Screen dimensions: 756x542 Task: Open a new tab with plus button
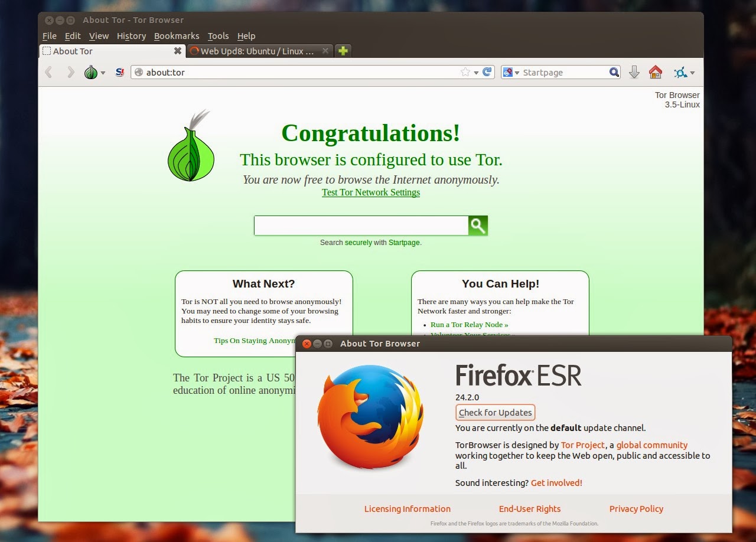click(343, 51)
